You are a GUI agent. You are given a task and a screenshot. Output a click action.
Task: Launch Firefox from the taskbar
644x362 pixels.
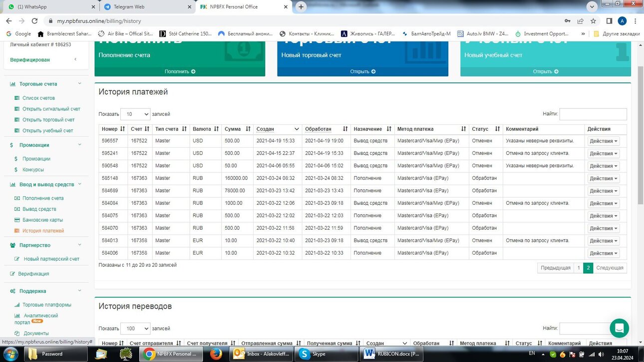tap(216, 354)
